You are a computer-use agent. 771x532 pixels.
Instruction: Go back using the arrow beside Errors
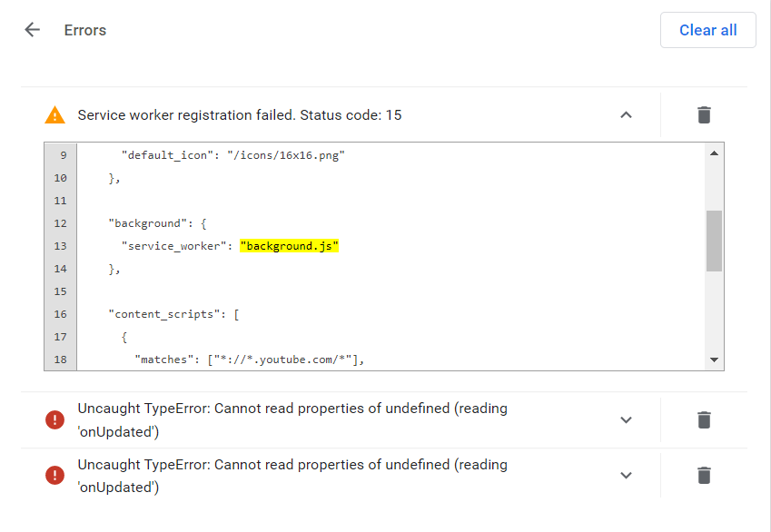pos(33,30)
